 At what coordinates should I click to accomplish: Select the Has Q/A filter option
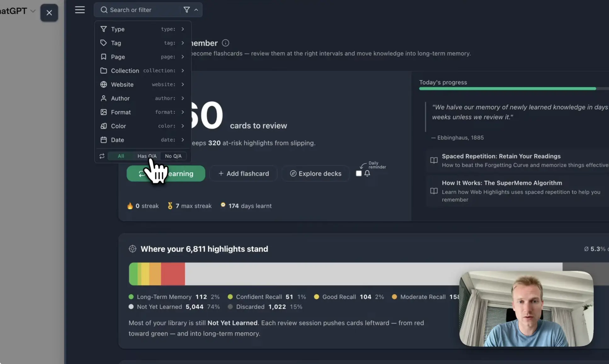(147, 156)
